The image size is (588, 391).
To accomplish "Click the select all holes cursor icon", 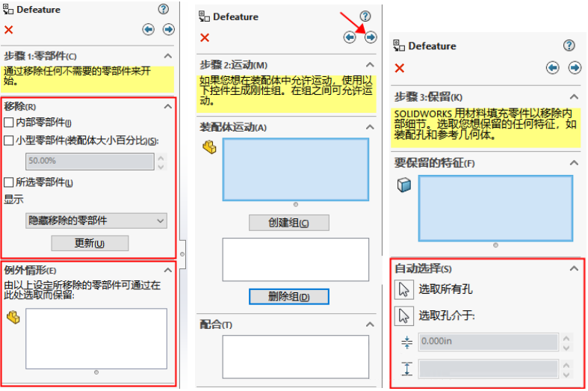I will pos(404,289).
